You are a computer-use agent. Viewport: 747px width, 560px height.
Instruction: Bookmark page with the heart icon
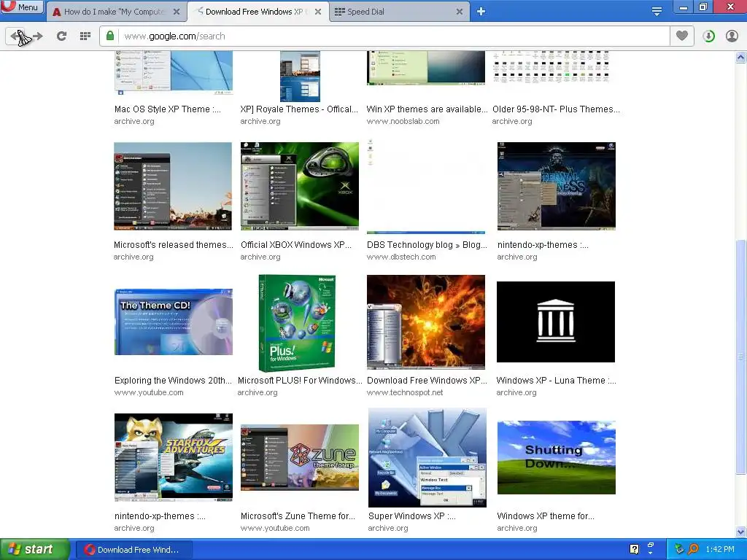(682, 36)
